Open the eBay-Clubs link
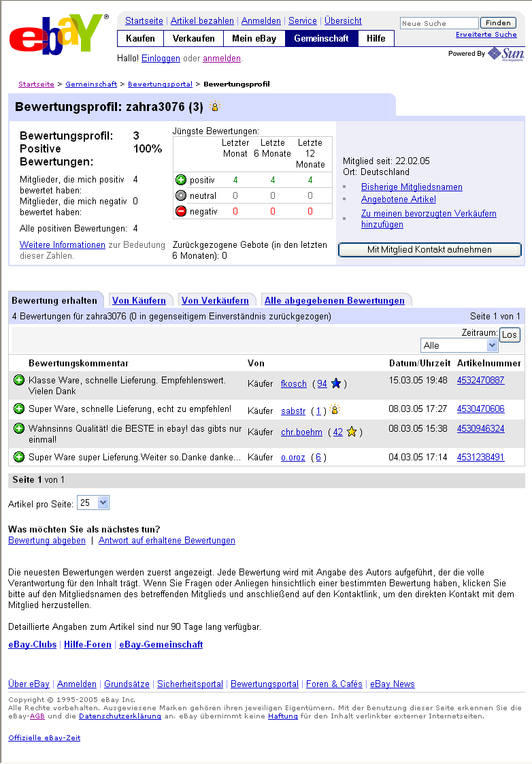Viewport: 532px width, 764px height. coord(32,645)
